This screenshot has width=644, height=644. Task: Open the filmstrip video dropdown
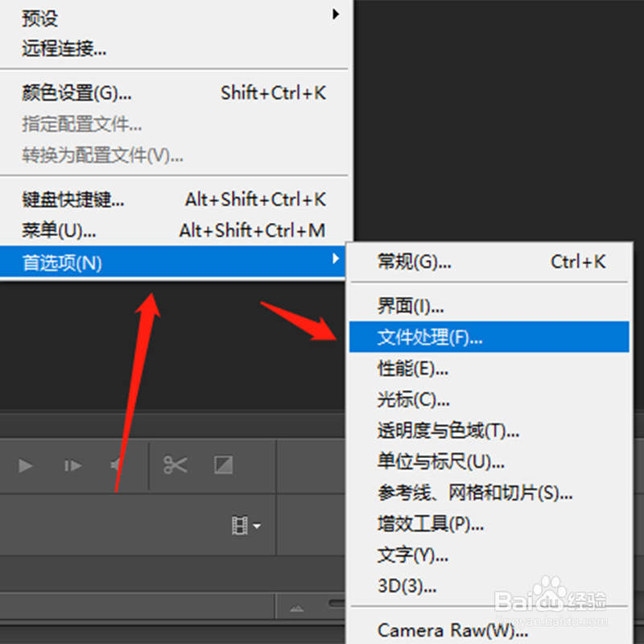tap(246, 526)
